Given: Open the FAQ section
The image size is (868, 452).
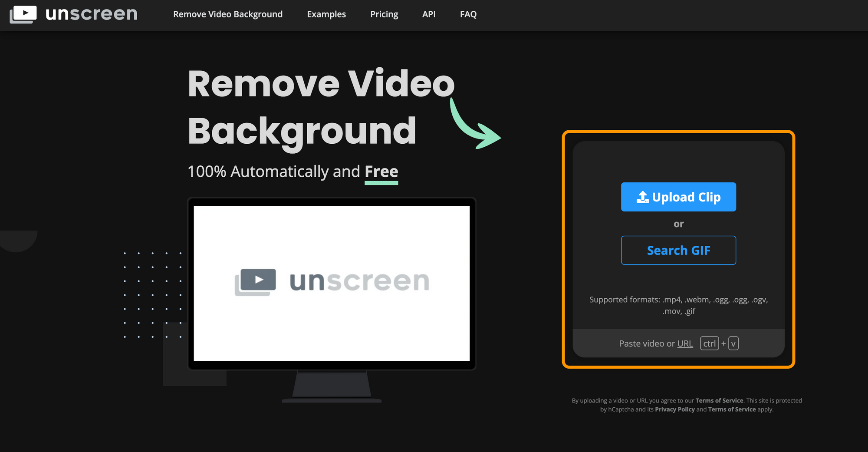Looking at the screenshot, I should pos(468,14).
